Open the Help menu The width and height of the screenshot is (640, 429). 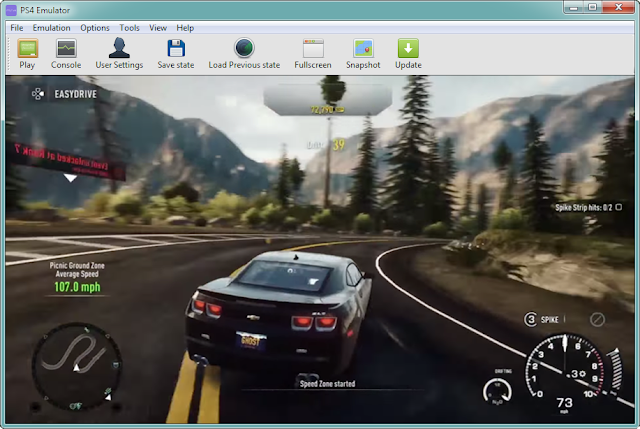(185, 28)
